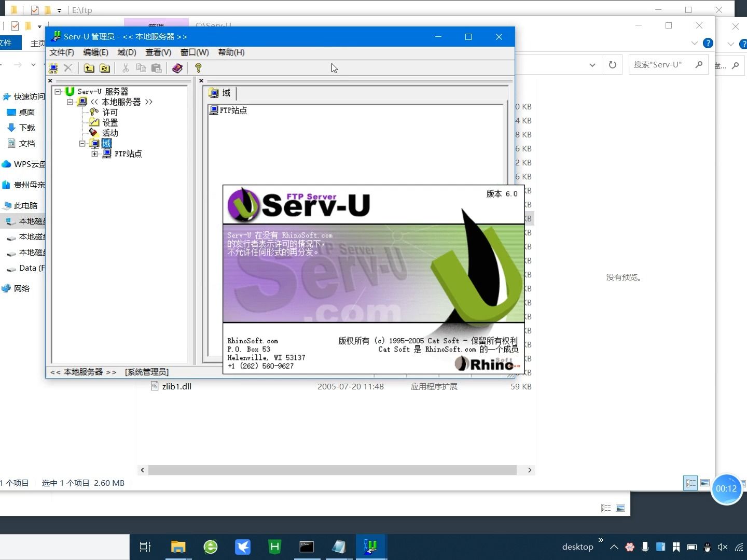The image size is (747, 560).
Task: Select FTP站点 under 域 in tree
Action: [128, 153]
